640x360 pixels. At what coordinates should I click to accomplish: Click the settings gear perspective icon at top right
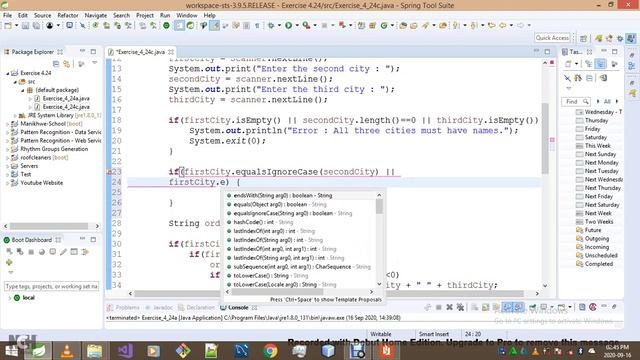(620, 38)
